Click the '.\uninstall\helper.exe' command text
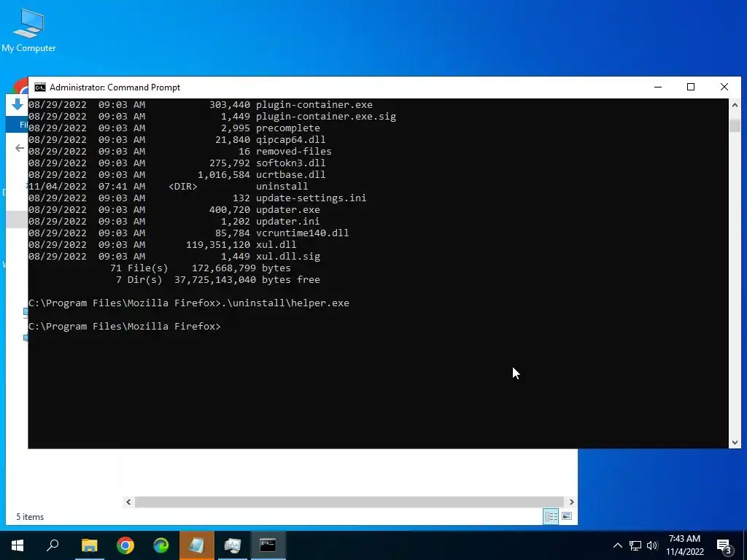Image resolution: width=747 pixels, height=560 pixels. pos(285,303)
